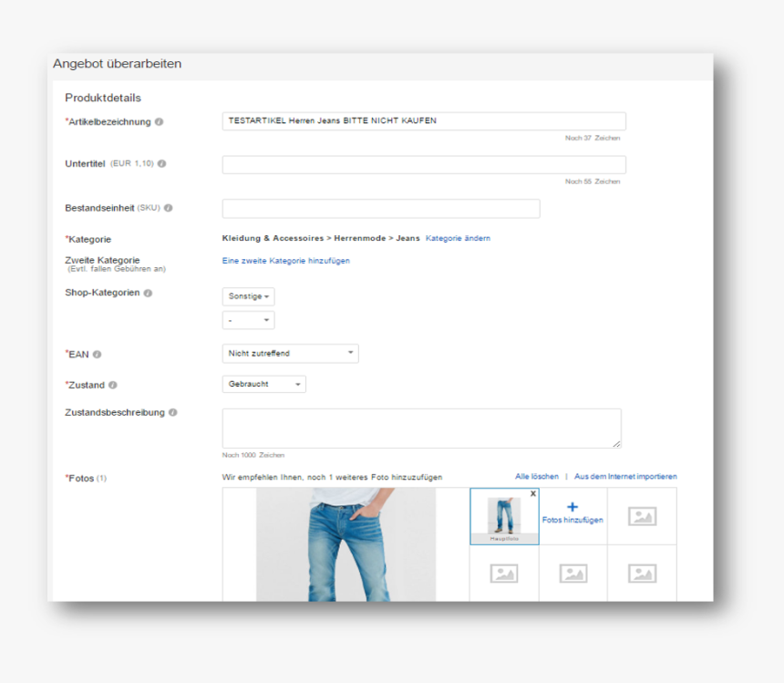The height and width of the screenshot is (683, 784).
Task: Focus the empty Untertitel input field
Action: (x=424, y=165)
